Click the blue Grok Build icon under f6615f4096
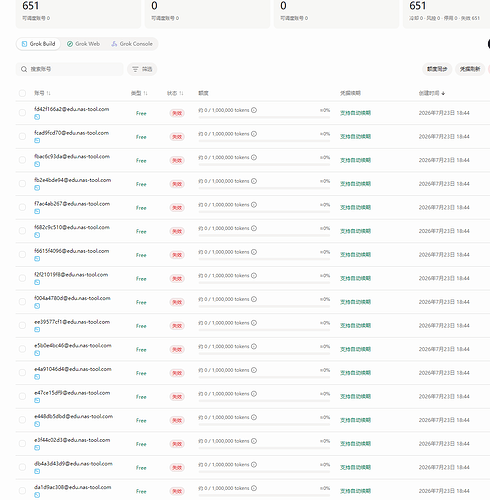The height and width of the screenshot is (500, 490). click(x=37, y=259)
